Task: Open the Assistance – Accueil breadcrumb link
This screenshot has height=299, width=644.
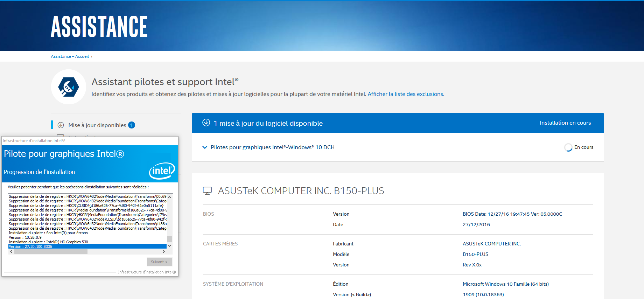Action: (x=70, y=56)
